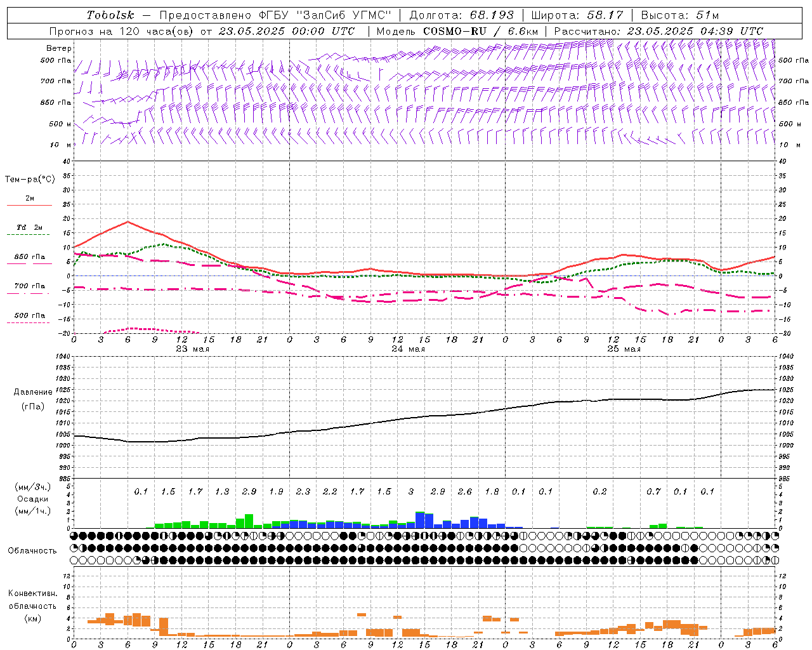The height and width of the screenshot is (650, 812).
Task: Click the 'Тем-ра(°C)' temperature panel label
Action: (30, 180)
